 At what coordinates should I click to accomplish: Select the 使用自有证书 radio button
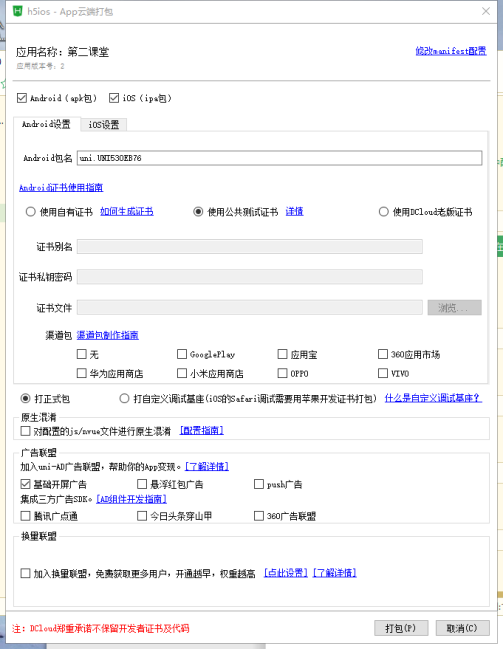30,212
